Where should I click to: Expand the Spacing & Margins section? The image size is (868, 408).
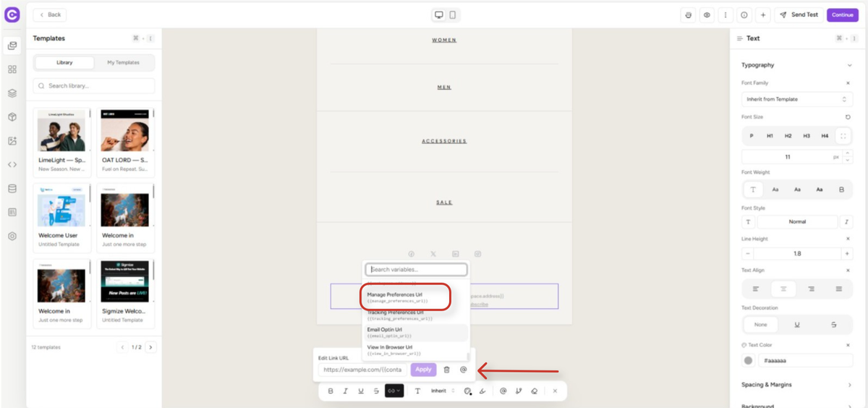pyautogui.click(x=796, y=385)
